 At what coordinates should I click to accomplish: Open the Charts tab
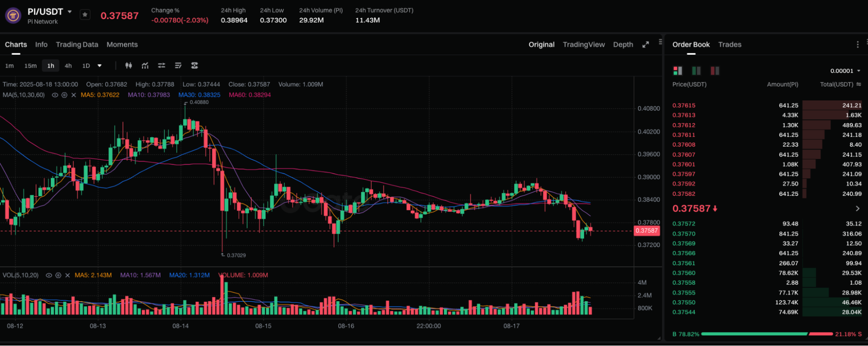point(16,45)
